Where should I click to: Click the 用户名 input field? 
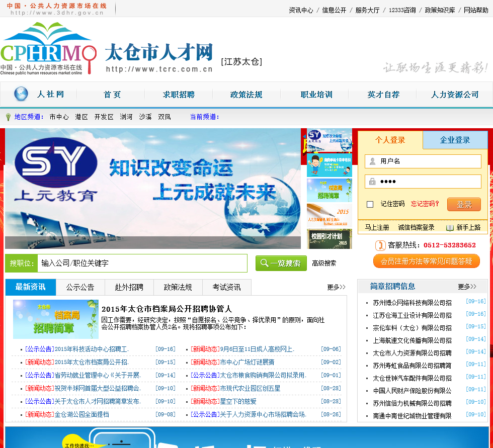point(423,161)
